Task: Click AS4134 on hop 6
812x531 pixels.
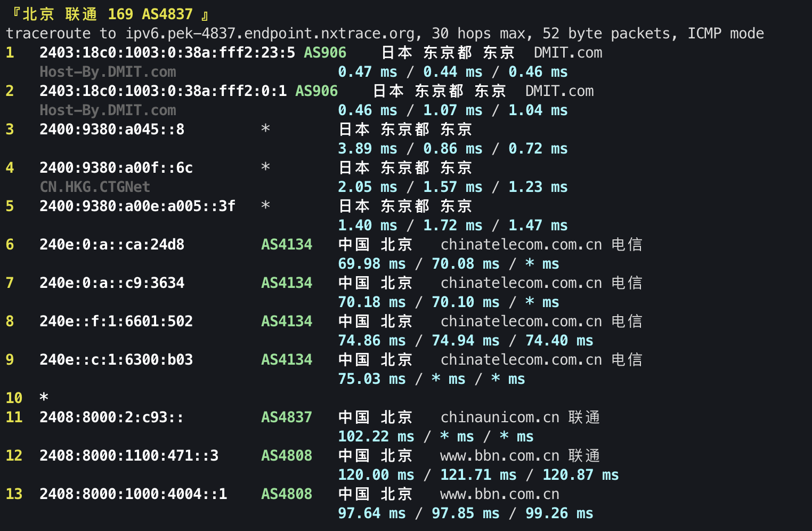Action: click(286, 244)
